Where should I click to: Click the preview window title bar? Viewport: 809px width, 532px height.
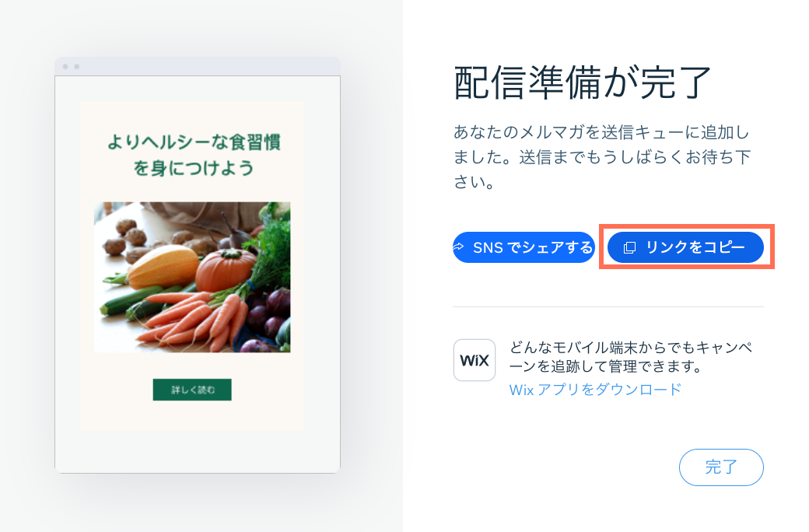[194, 66]
